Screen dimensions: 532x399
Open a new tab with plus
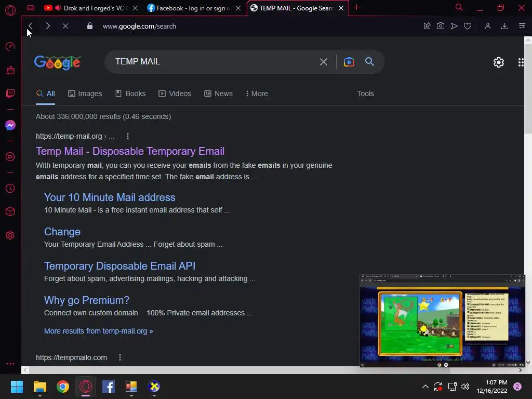(x=356, y=7)
